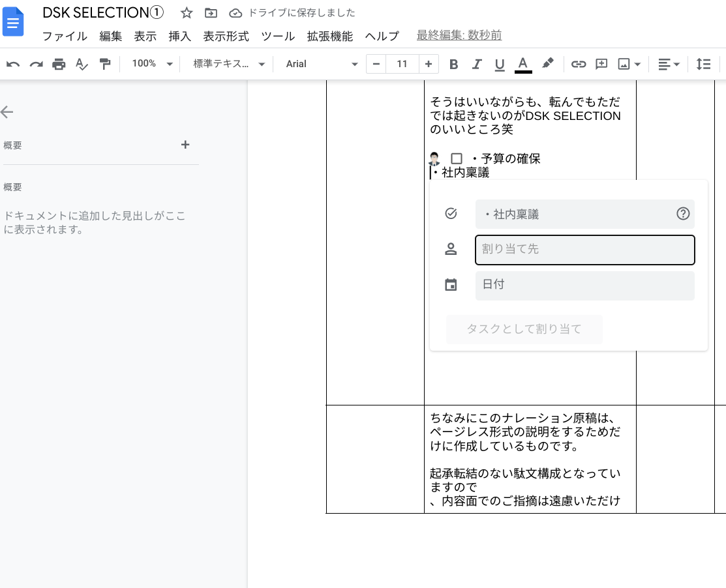Focus the 割り当て先 assignee field
726x588 pixels.
coord(585,250)
